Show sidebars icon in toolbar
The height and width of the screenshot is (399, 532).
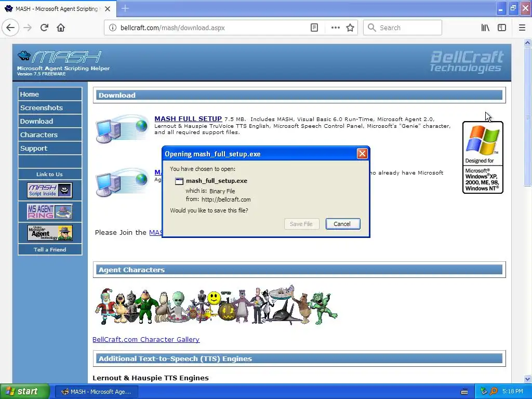[x=502, y=28]
